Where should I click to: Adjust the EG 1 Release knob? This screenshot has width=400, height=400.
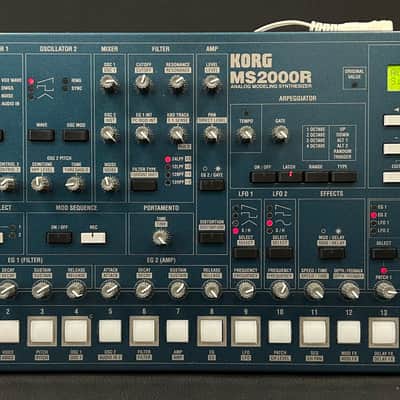pyautogui.click(x=76, y=290)
